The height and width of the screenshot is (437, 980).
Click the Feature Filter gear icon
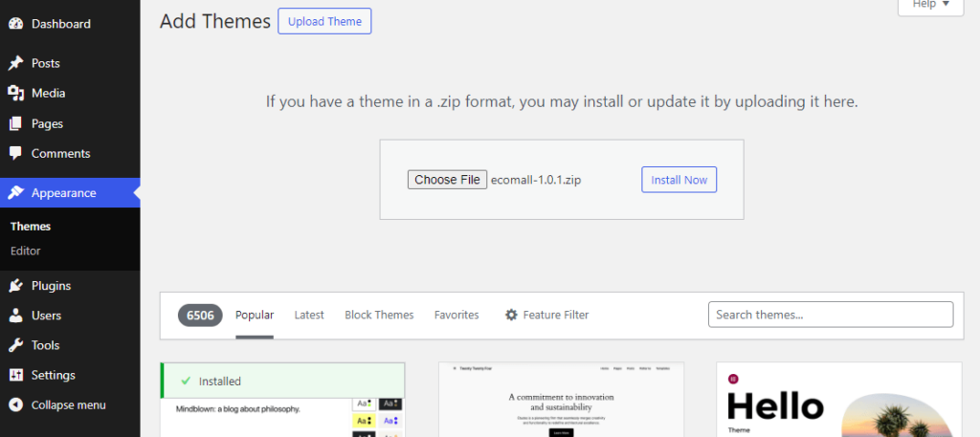point(511,315)
